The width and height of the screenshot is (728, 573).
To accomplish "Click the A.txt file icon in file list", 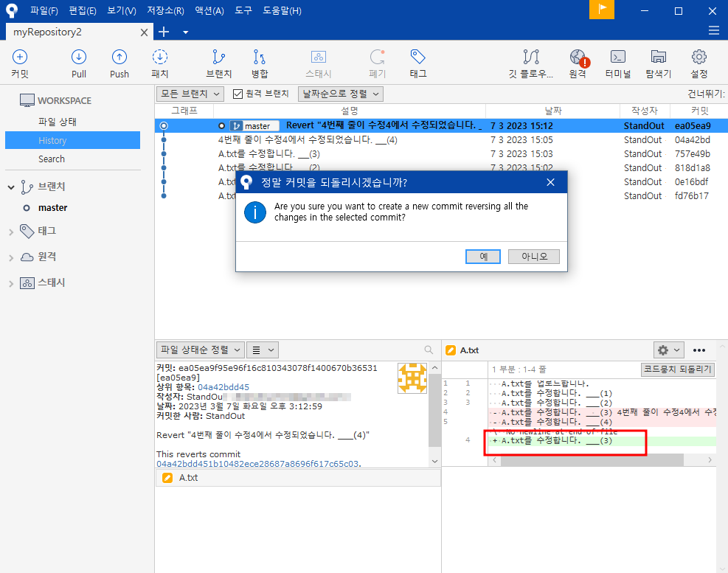I will pyautogui.click(x=167, y=477).
